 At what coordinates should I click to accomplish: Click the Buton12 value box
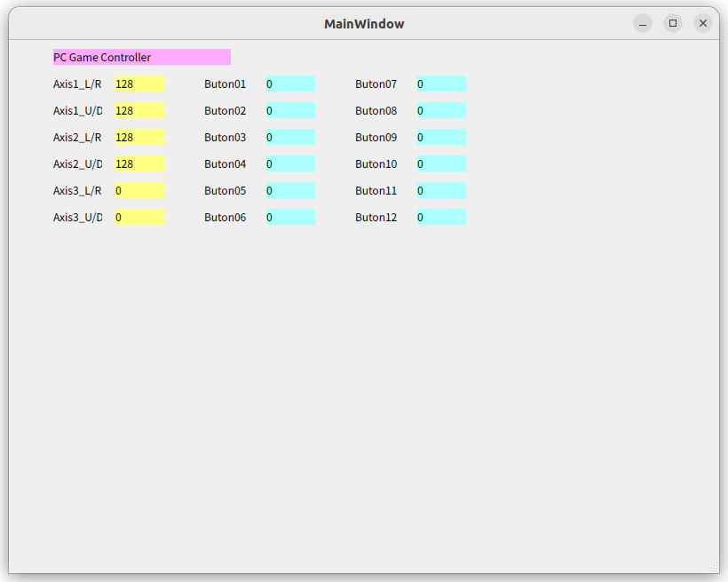click(439, 217)
